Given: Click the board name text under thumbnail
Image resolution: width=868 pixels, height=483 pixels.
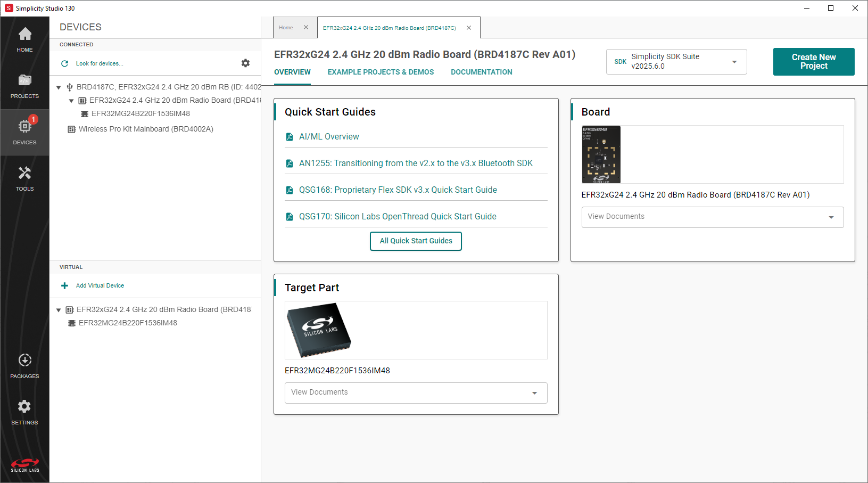Looking at the screenshot, I should pyautogui.click(x=696, y=195).
